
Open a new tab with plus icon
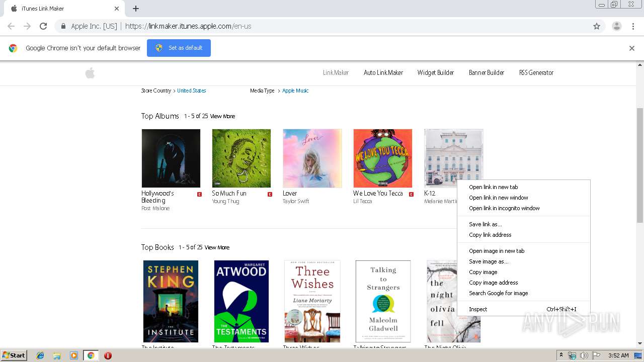[136, 9]
